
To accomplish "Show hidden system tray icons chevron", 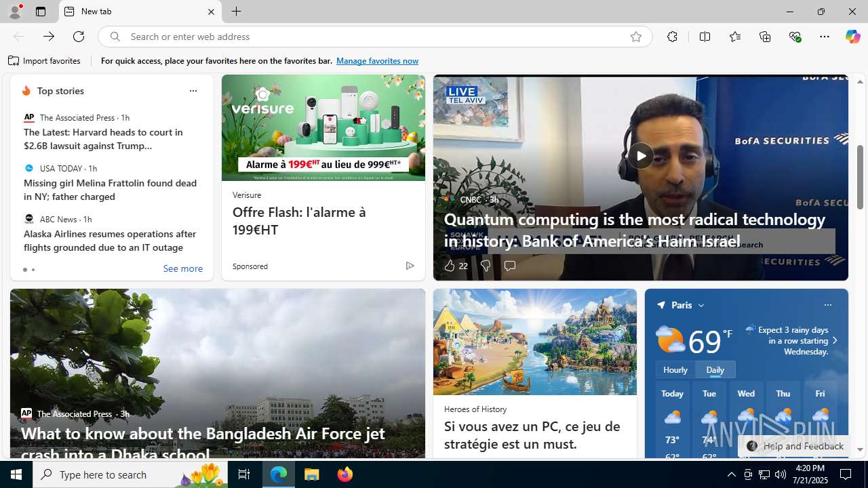I will (731, 474).
